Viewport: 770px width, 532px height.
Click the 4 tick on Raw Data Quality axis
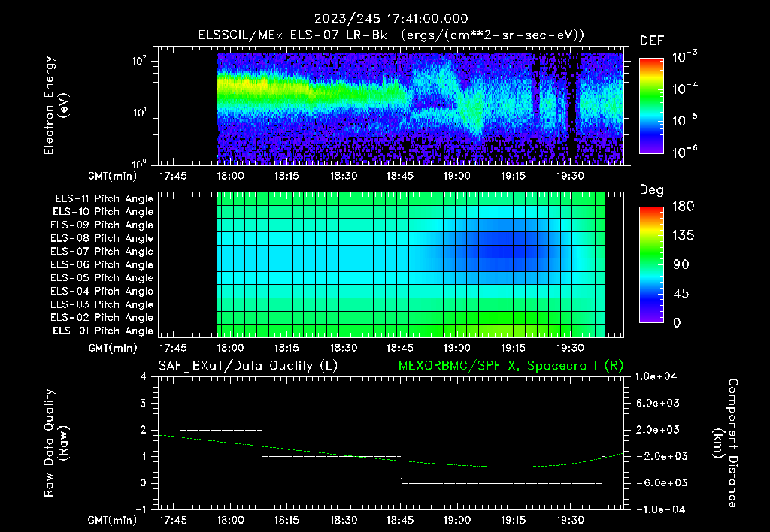click(143, 376)
